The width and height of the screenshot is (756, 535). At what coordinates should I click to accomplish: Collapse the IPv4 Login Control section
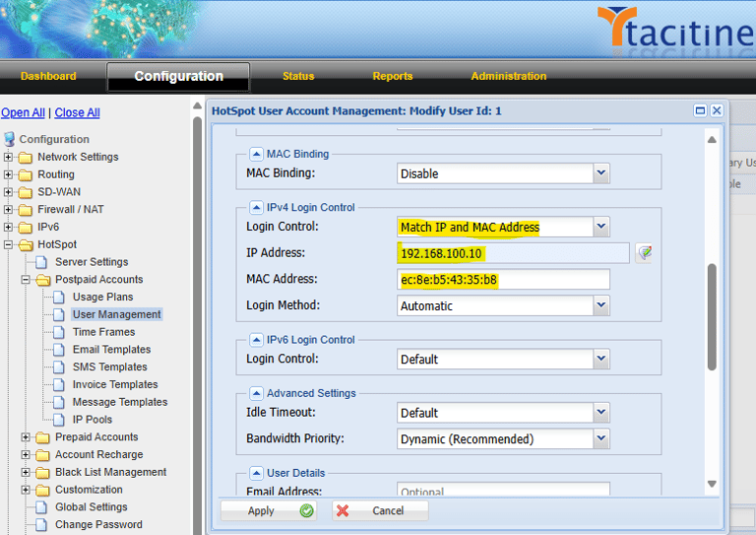tap(257, 208)
